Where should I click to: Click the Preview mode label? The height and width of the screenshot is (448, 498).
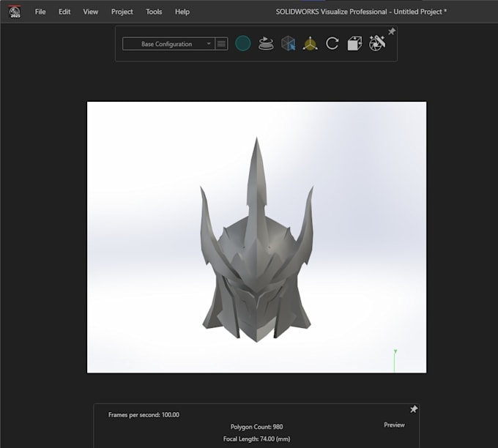tap(394, 425)
